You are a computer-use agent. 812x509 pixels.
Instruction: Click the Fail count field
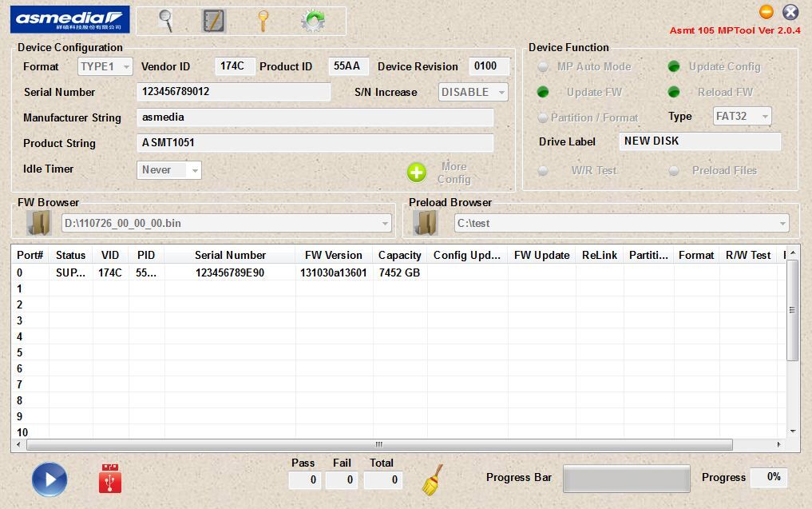tap(342, 480)
